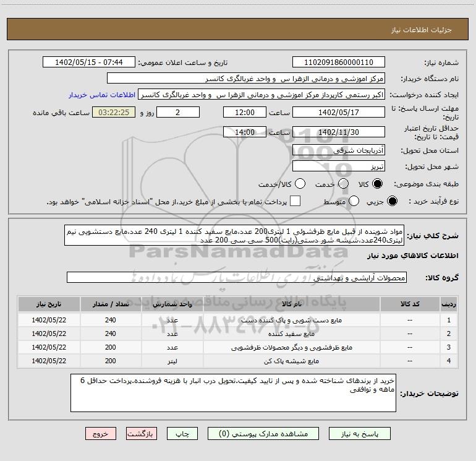Select the متوسط purchase type radio
This screenshot has width=476, height=461.
click(x=354, y=201)
